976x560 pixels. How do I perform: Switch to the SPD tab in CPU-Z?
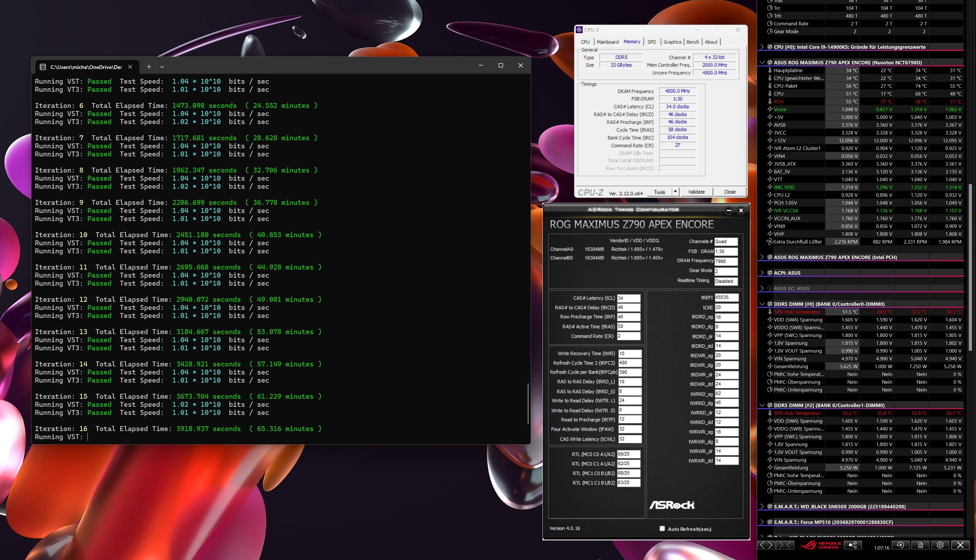[651, 42]
